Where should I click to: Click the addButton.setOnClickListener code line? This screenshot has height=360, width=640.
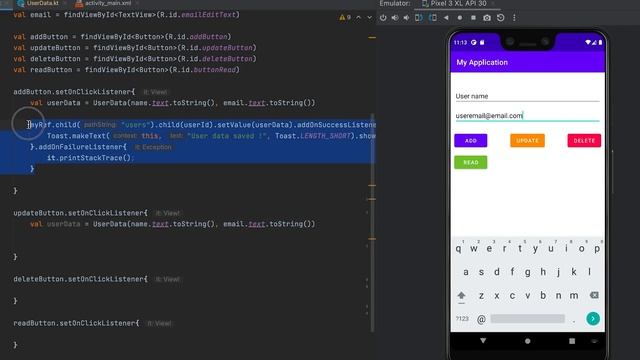coord(74,92)
